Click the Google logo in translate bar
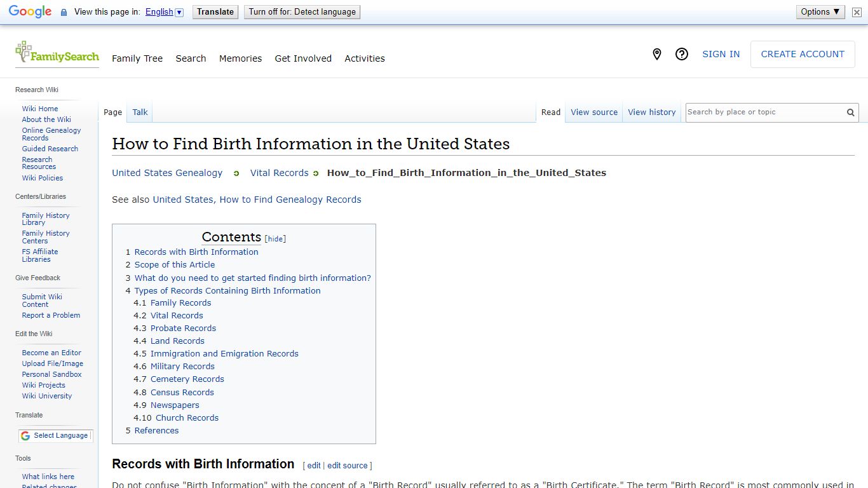868x488 pixels. click(x=30, y=11)
